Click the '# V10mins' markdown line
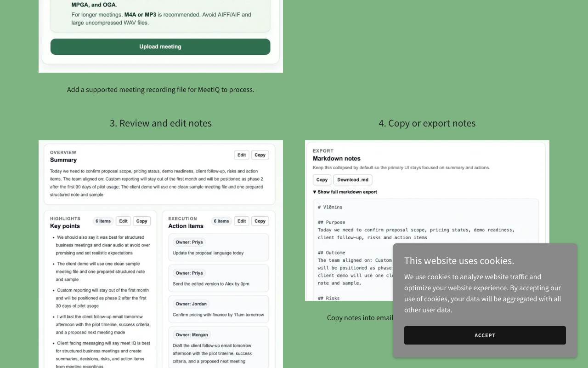 pos(330,207)
